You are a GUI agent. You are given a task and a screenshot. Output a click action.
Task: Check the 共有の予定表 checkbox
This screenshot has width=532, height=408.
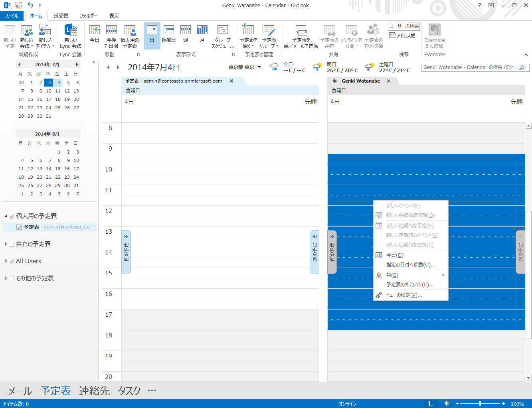click(x=12, y=244)
